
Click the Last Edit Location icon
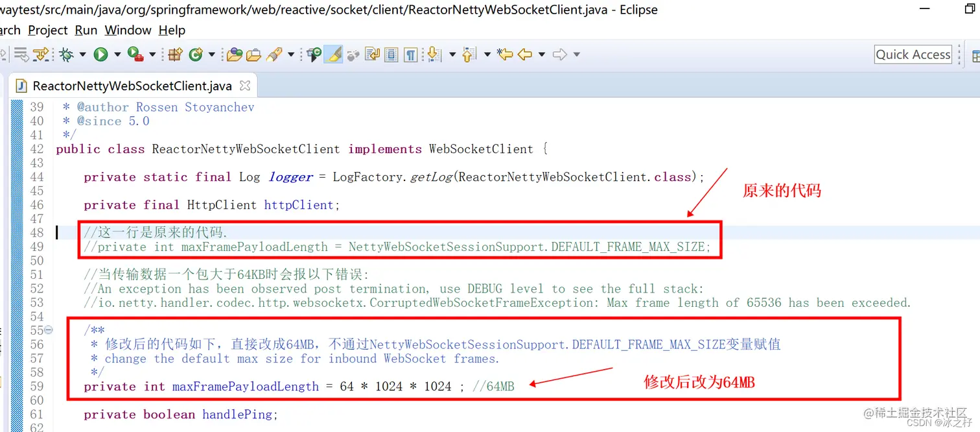coord(505,54)
